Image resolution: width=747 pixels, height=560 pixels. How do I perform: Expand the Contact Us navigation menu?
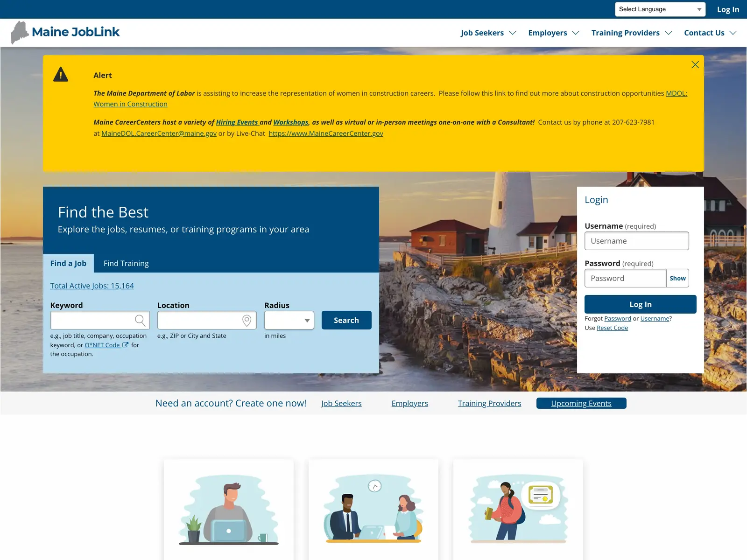[x=710, y=33]
